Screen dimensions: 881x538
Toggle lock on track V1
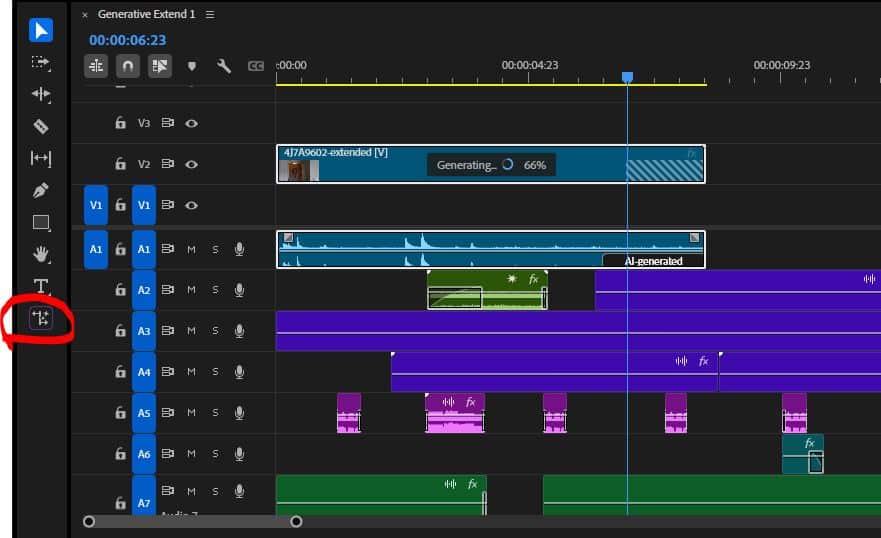coord(120,205)
